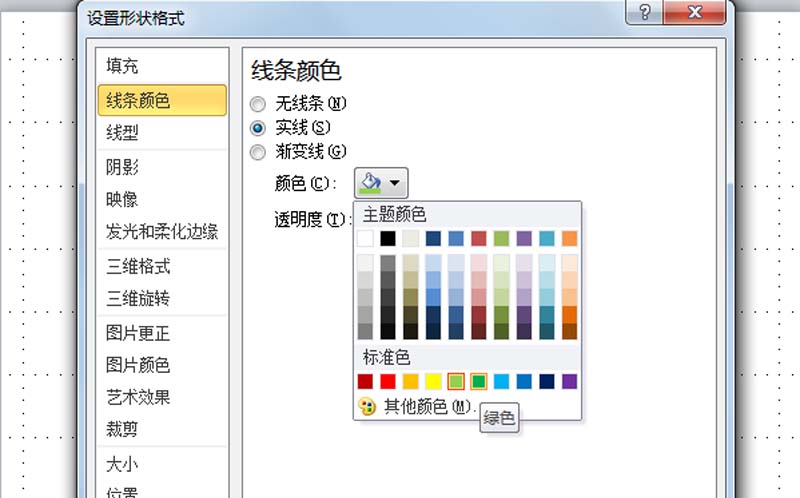Pick the white theme color
800x498 pixels.
(365, 238)
